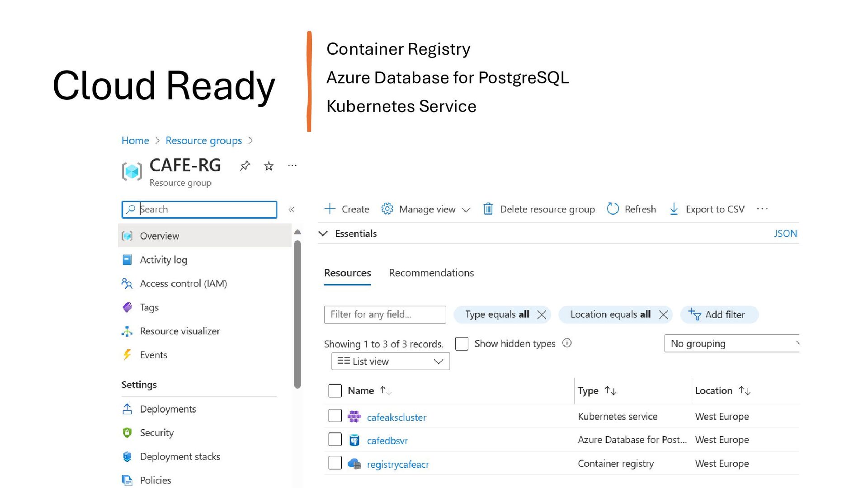Click the sidebar vertical scrollbar
868x488 pixels.
(297, 314)
